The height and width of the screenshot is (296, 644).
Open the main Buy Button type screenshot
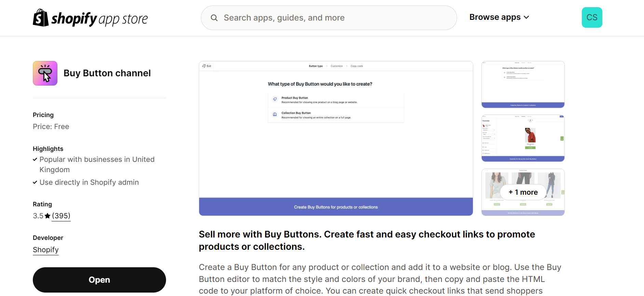point(336,138)
